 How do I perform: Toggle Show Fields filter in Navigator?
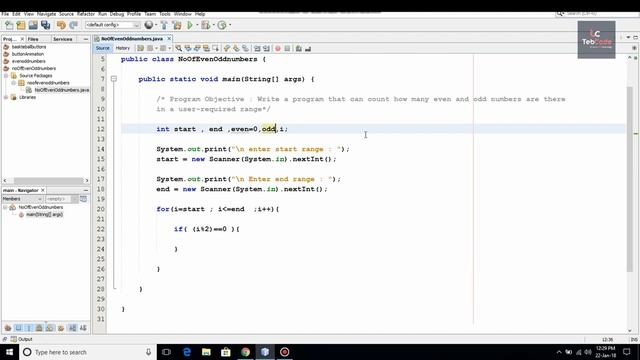point(18,328)
